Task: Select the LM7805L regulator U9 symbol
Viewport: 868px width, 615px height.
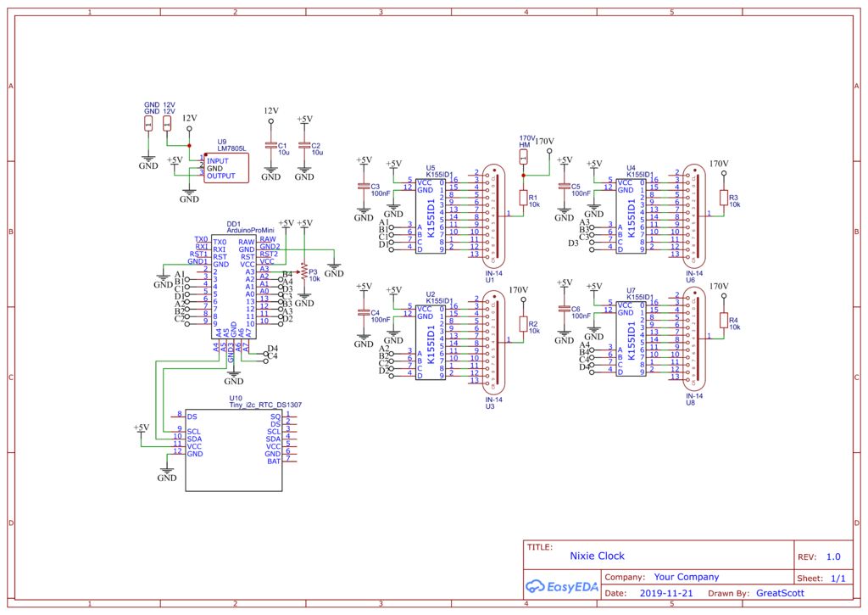Action: point(226,168)
